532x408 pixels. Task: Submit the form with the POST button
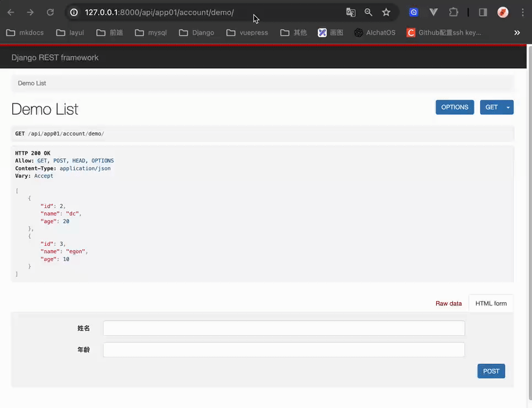point(491,371)
